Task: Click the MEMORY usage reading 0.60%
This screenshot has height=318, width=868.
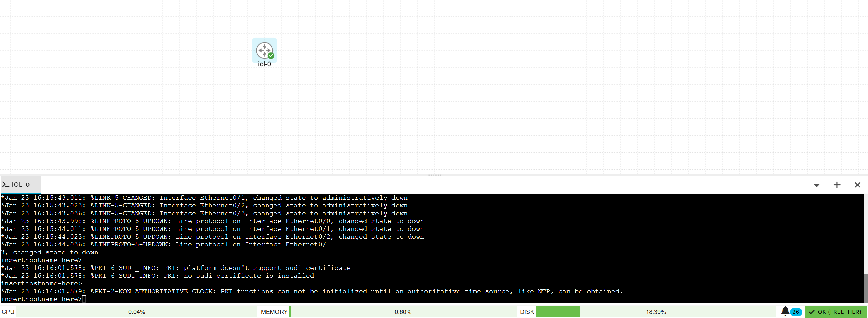Action: 403,312
